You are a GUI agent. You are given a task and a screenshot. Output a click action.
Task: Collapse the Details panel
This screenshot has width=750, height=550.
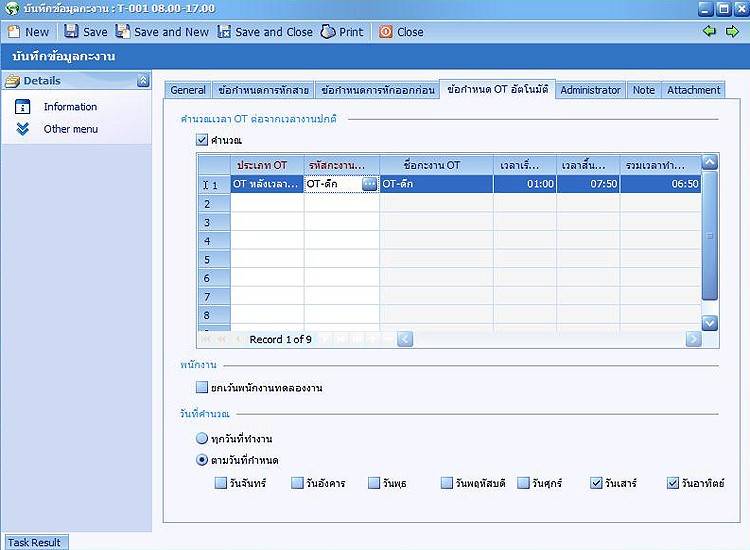[143, 81]
